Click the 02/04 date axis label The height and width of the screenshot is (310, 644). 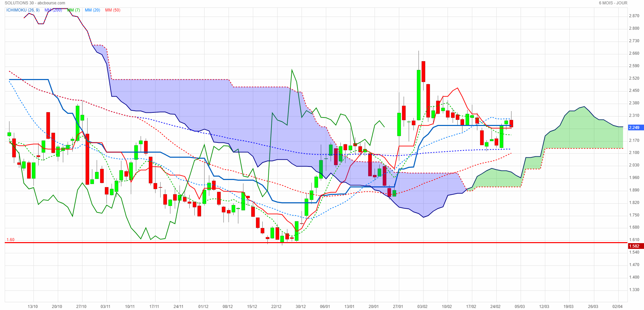(618, 307)
